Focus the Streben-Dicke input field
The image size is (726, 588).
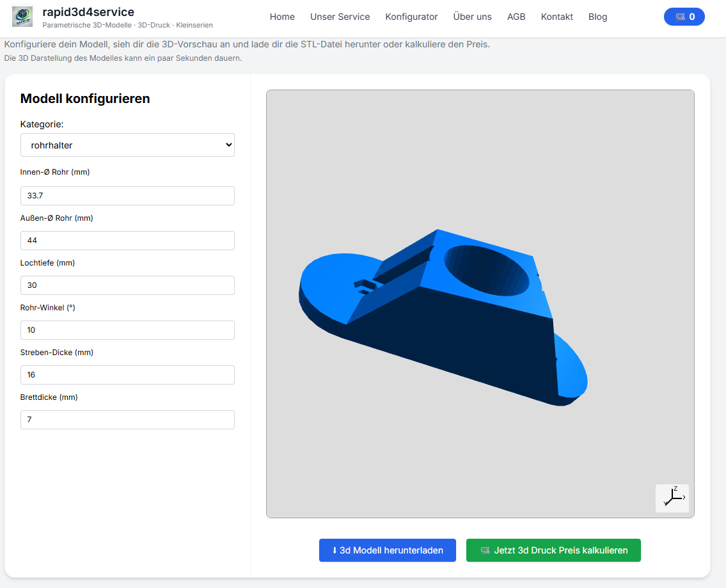pos(127,375)
